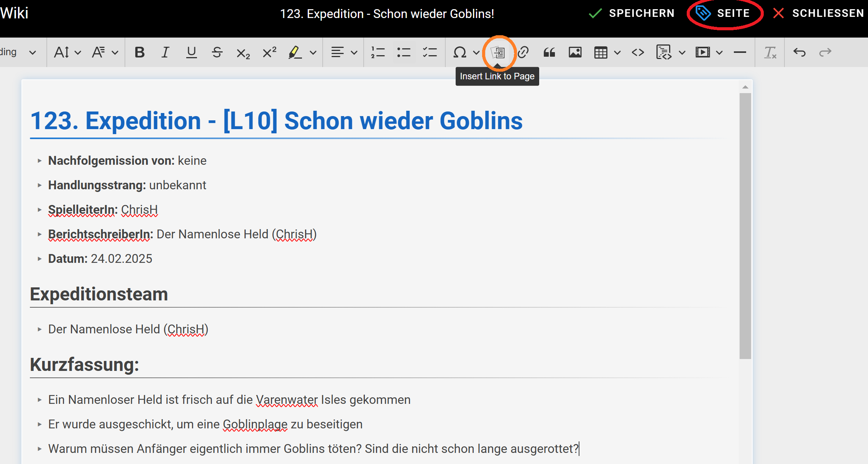
Task: Toggle strikethrough formatting
Action: 217,52
